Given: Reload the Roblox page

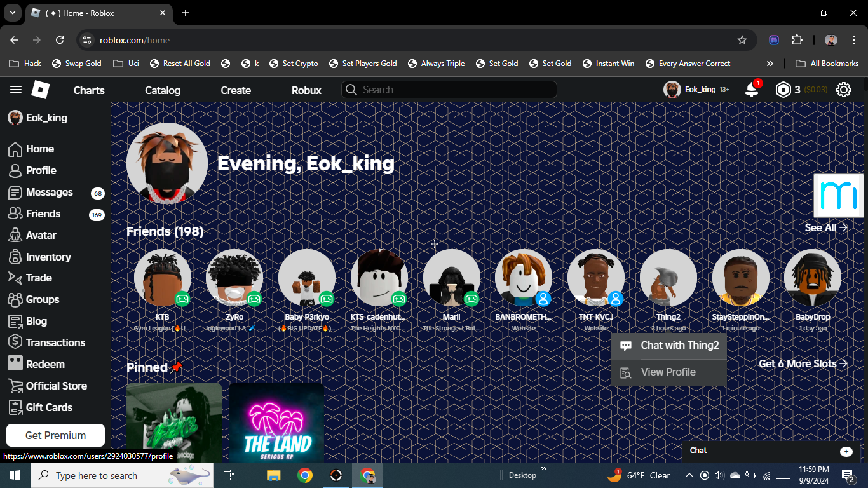Looking at the screenshot, I should click(60, 40).
